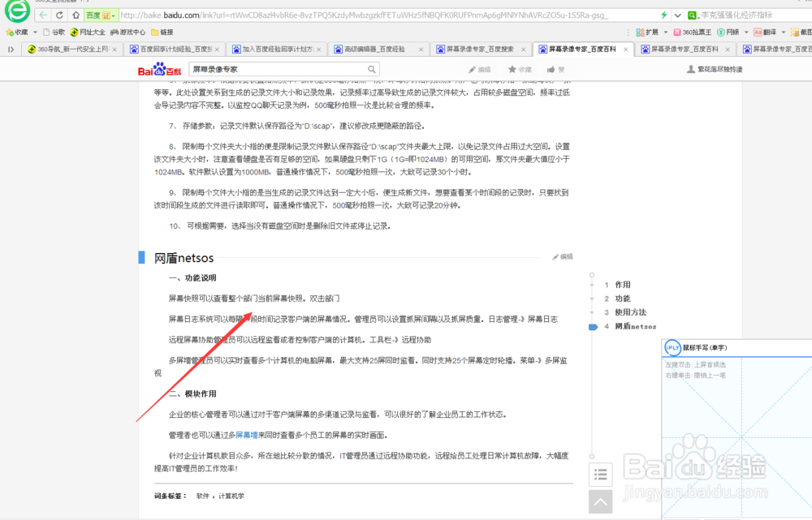Screen dimensions: 812x520
Task: Expand the 翻译 dropdown arrow
Action: click(783, 32)
